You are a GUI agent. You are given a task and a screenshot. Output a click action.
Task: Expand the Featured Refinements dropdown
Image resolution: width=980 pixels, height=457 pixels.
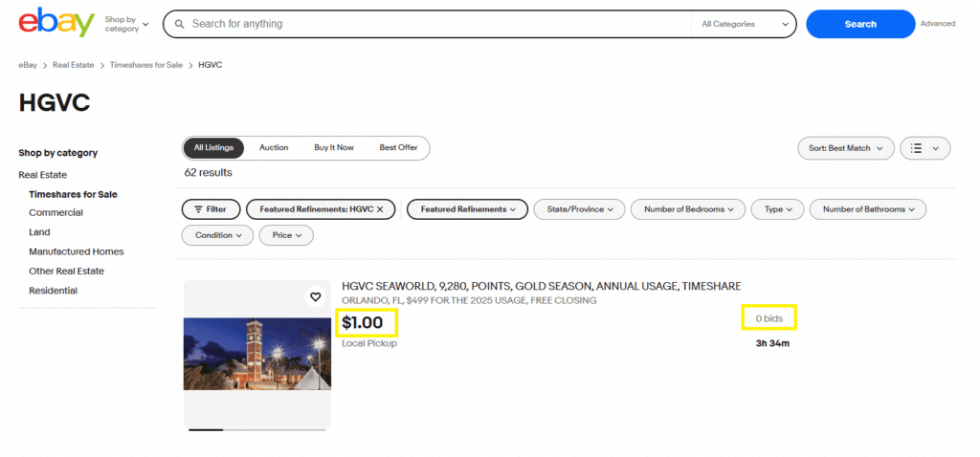point(467,209)
